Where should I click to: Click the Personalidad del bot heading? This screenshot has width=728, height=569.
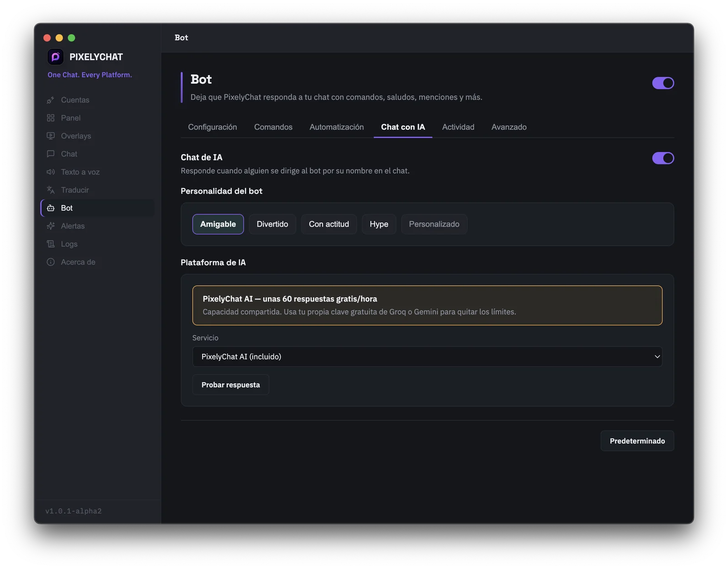[222, 191]
